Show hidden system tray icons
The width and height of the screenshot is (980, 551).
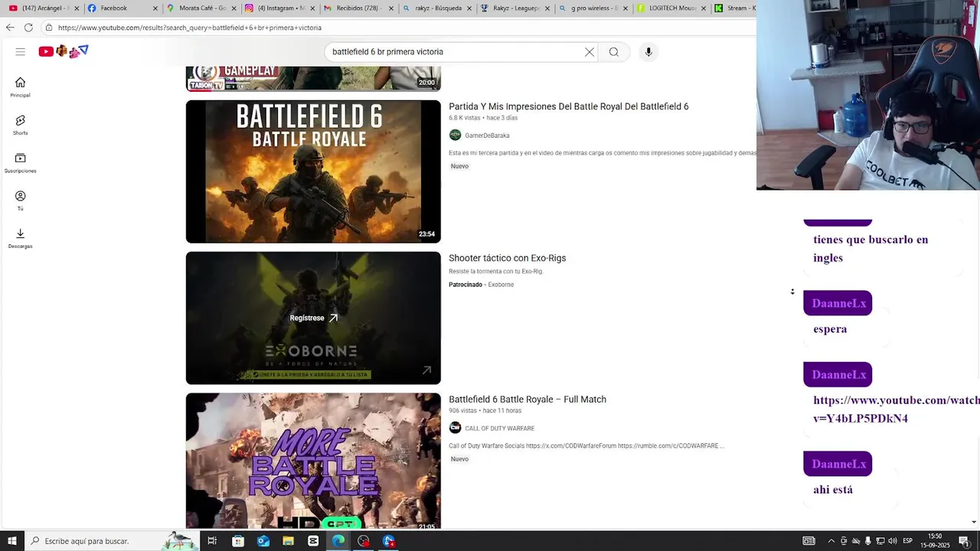pyautogui.click(x=831, y=541)
